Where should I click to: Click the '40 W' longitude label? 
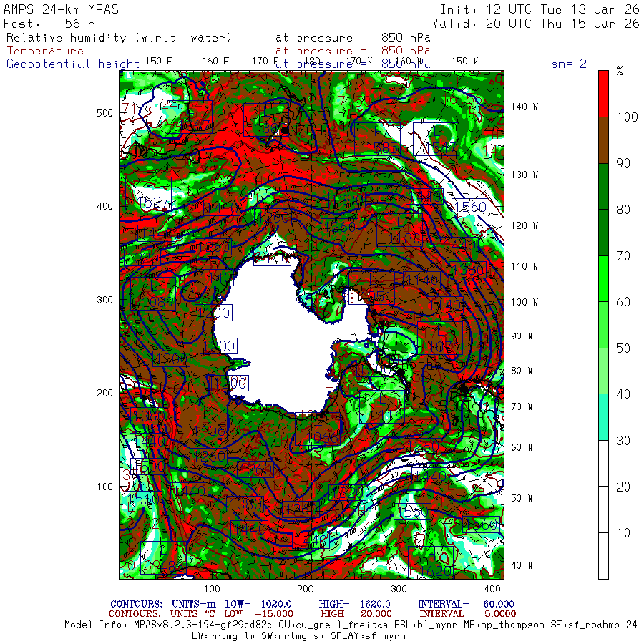(521, 565)
